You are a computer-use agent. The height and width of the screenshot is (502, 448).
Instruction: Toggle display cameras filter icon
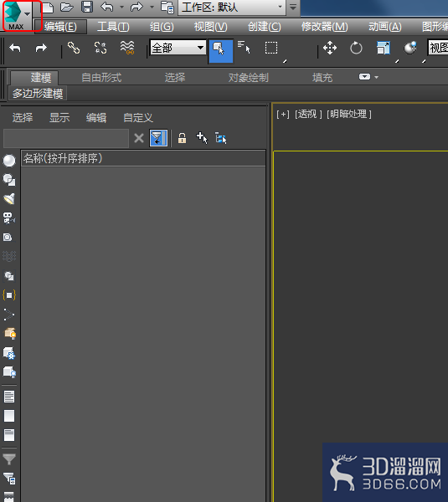[9, 218]
